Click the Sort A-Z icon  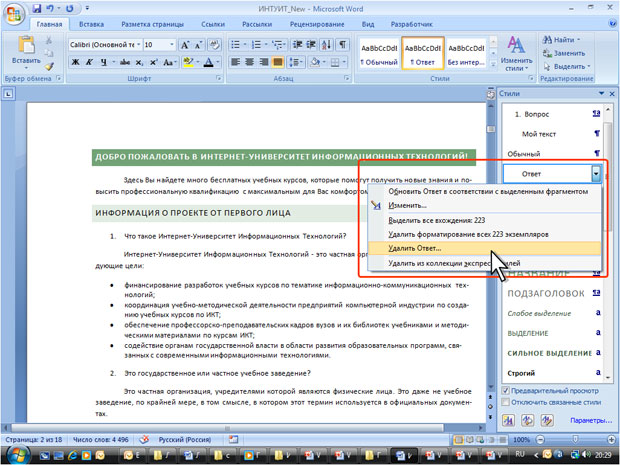[327, 45]
